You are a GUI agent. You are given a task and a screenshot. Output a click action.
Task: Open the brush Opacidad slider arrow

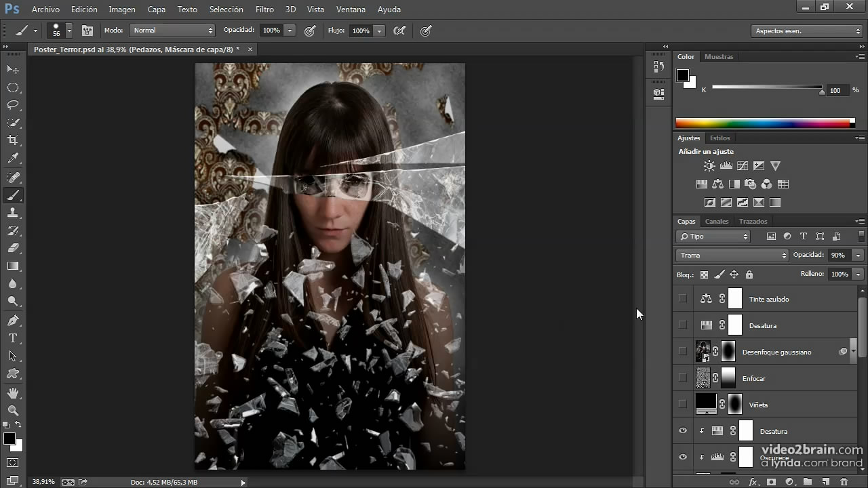point(290,30)
